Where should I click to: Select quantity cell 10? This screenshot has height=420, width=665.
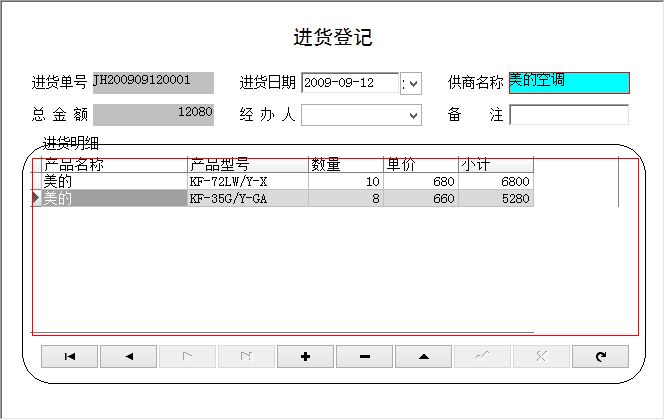click(346, 182)
